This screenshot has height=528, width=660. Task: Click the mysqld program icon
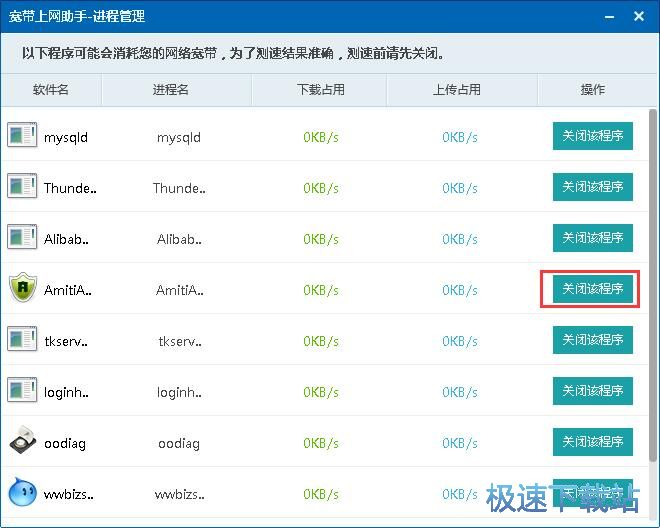(x=22, y=135)
